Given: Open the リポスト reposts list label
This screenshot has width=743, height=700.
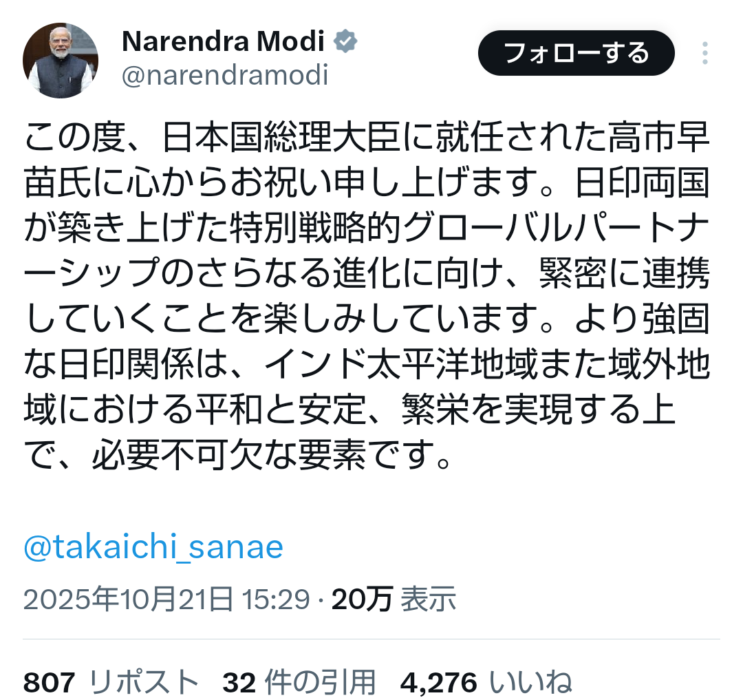Looking at the screenshot, I should click(144, 683).
